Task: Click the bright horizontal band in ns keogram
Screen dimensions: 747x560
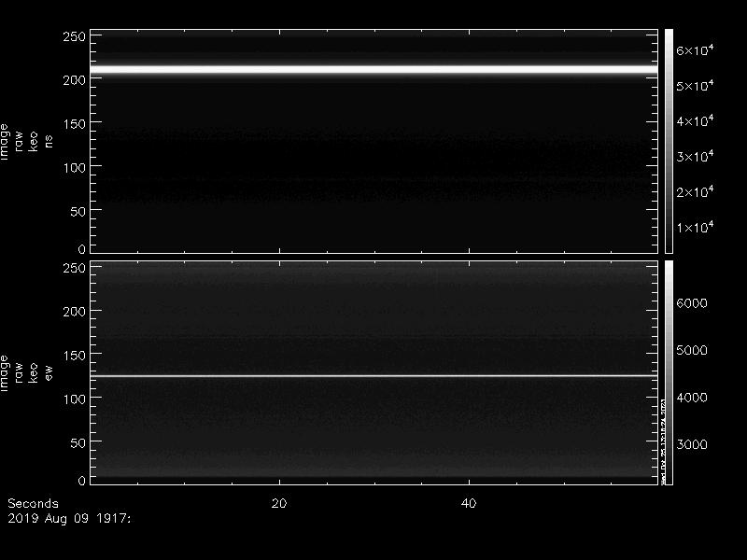Action: (x=374, y=69)
